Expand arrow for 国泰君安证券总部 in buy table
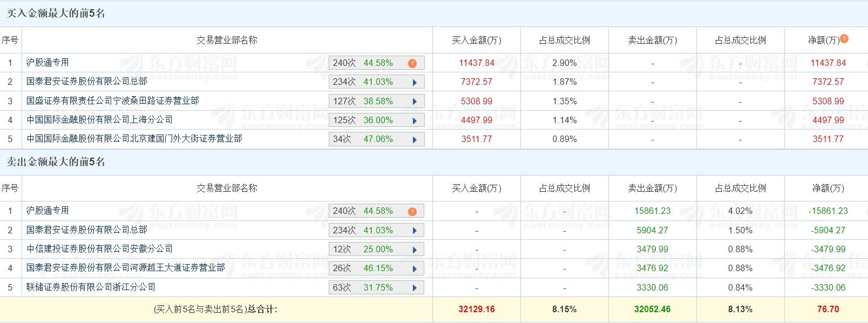 tap(415, 83)
